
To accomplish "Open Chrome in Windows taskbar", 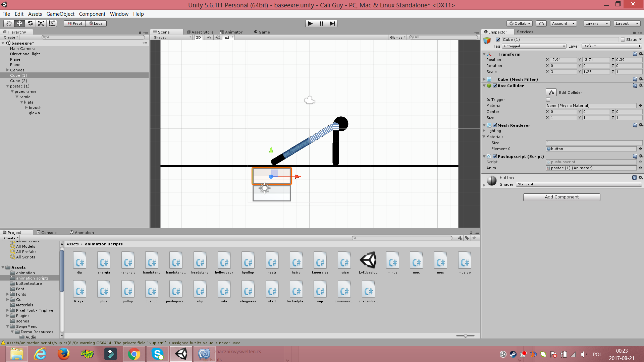I will click(134, 354).
